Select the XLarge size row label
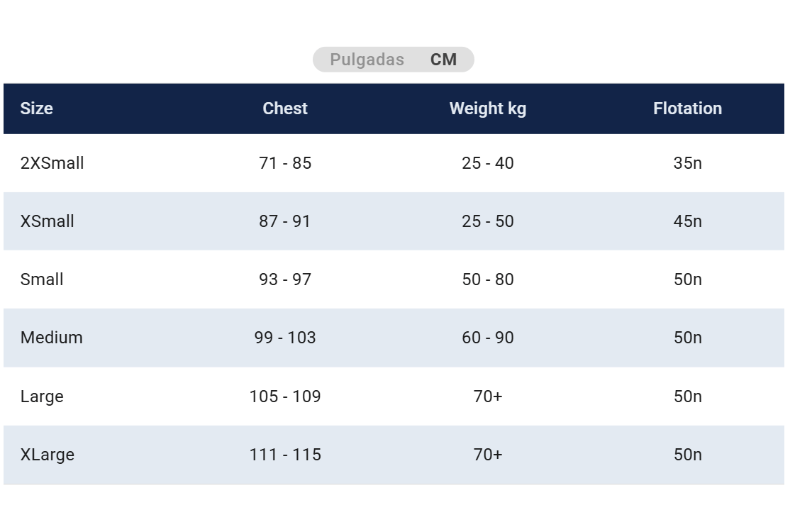Viewport: 812px width, 527px height. coord(47,455)
